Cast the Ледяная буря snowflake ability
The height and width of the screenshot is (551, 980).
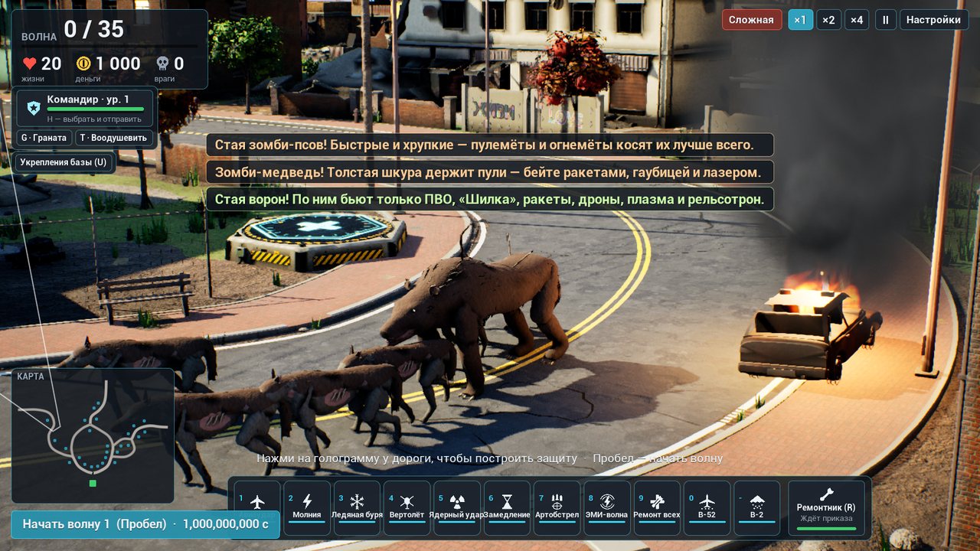point(357,507)
